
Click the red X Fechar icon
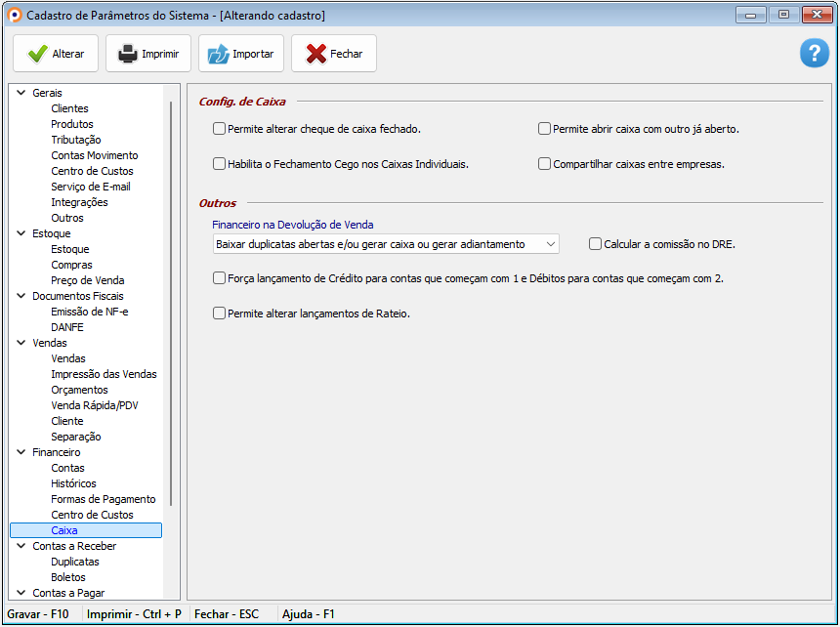(315, 54)
